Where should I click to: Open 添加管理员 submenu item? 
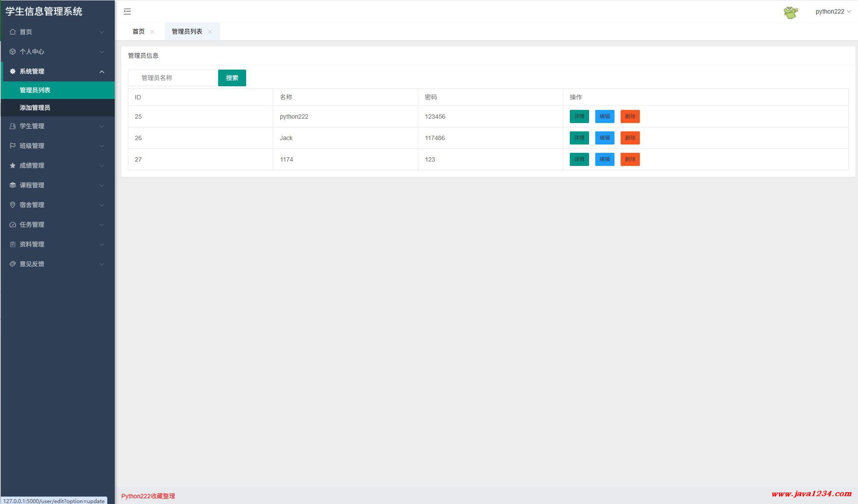point(35,108)
